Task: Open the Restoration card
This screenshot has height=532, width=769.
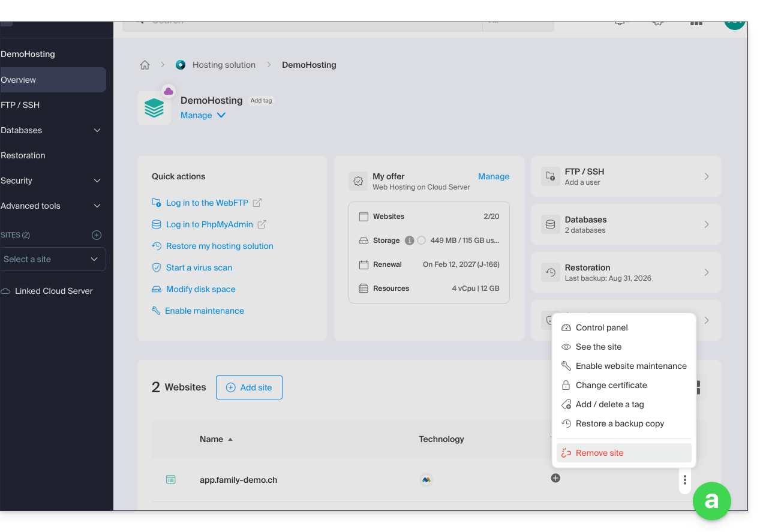Action: (x=626, y=272)
